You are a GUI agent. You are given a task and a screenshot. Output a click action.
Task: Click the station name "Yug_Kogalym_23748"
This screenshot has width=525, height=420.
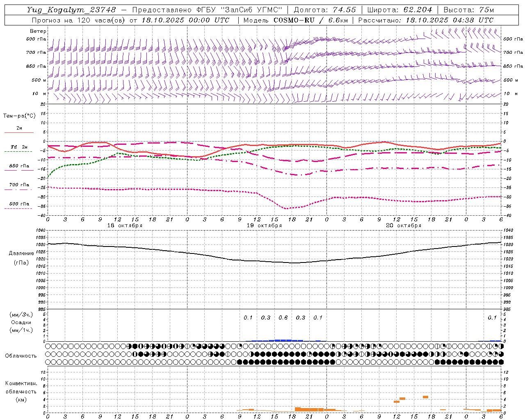[71, 10]
